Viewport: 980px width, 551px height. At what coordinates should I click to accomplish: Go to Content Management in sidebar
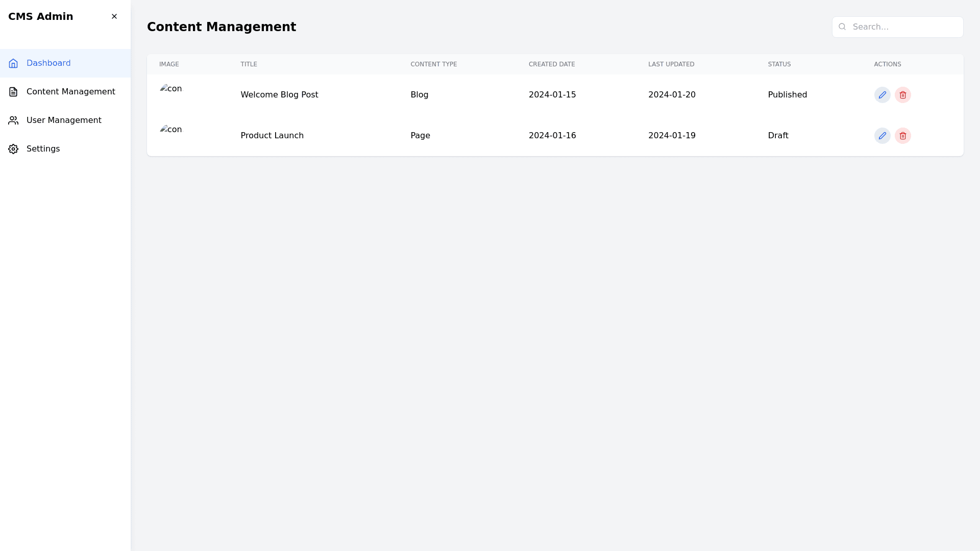tap(70, 92)
